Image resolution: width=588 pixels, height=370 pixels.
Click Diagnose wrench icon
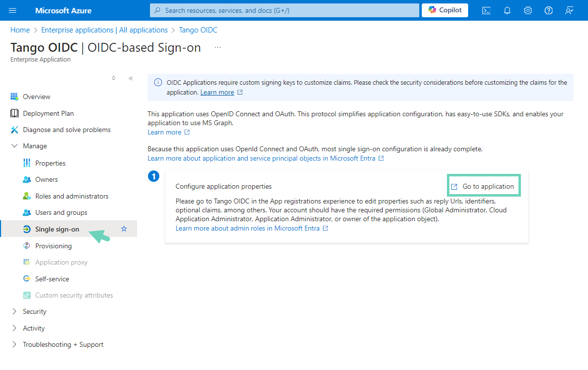click(14, 130)
